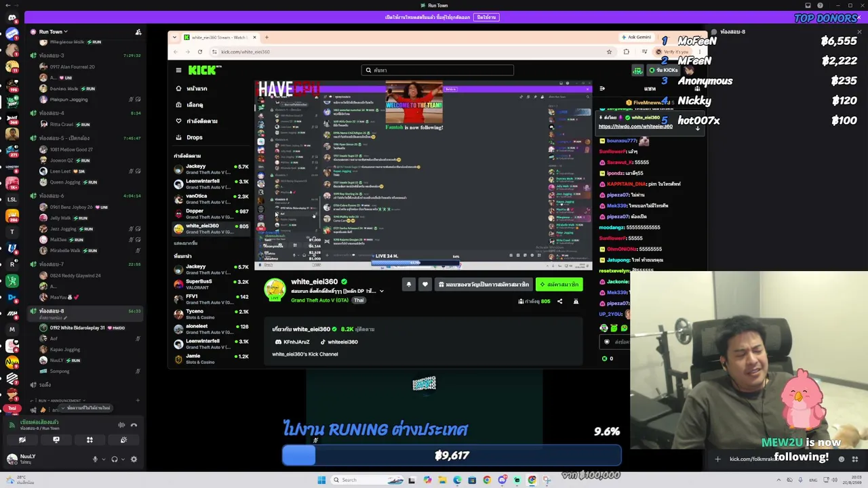Open the Windows Start menu

321,480
